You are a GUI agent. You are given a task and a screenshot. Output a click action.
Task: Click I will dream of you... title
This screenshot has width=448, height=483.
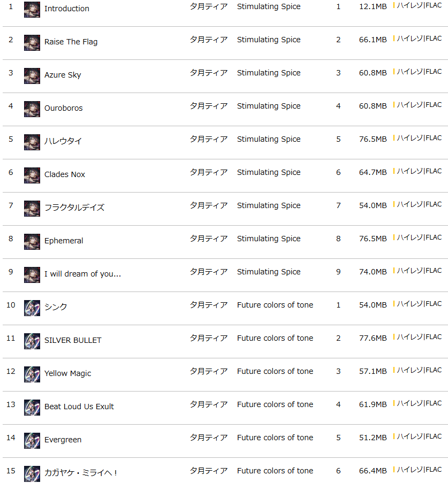pyautogui.click(x=82, y=274)
